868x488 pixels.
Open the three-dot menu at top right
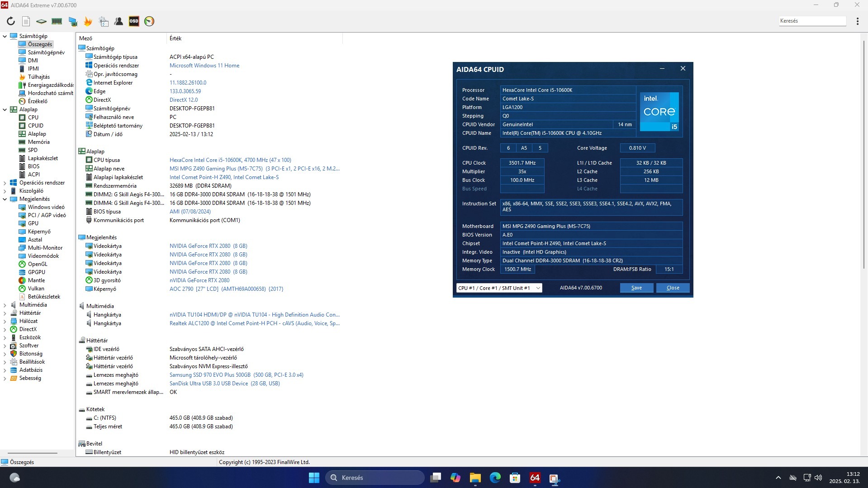tap(857, 21)
